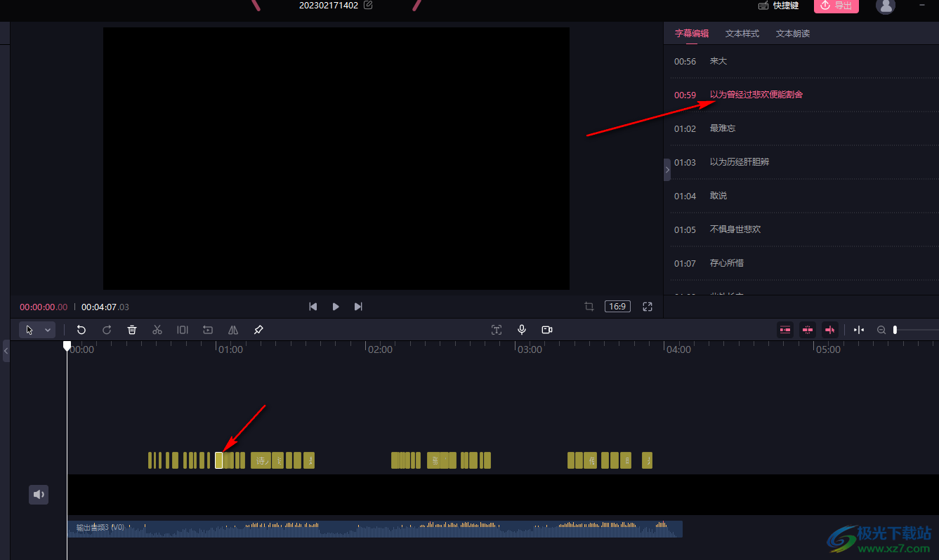Select the highlighted white subtitle clip on timeline
The image size is (939, 560).
point(218,460)
